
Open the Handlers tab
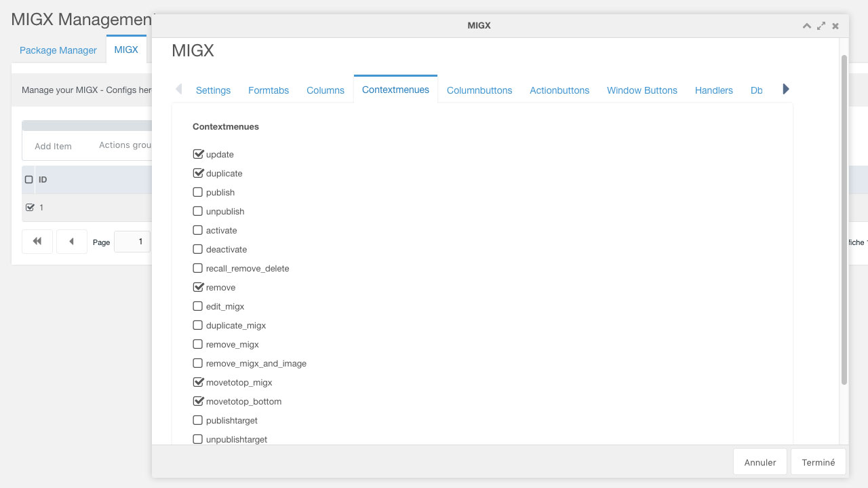point(714,90)
